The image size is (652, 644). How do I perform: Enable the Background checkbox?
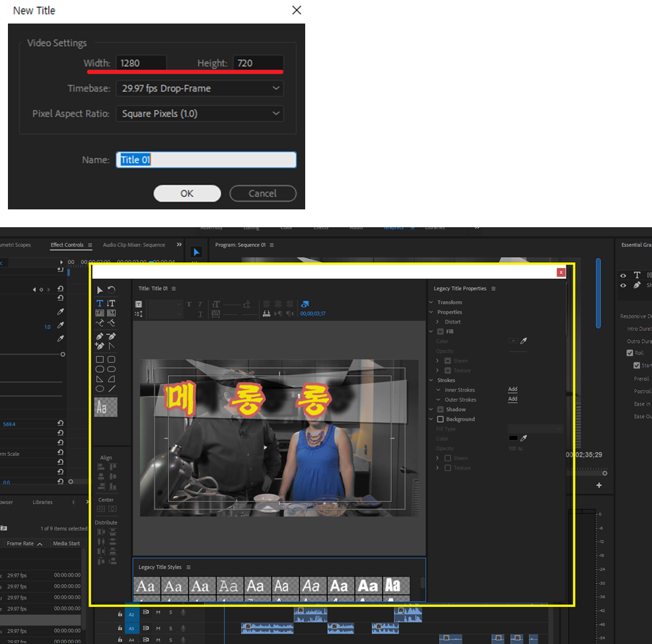pos(441,419)
